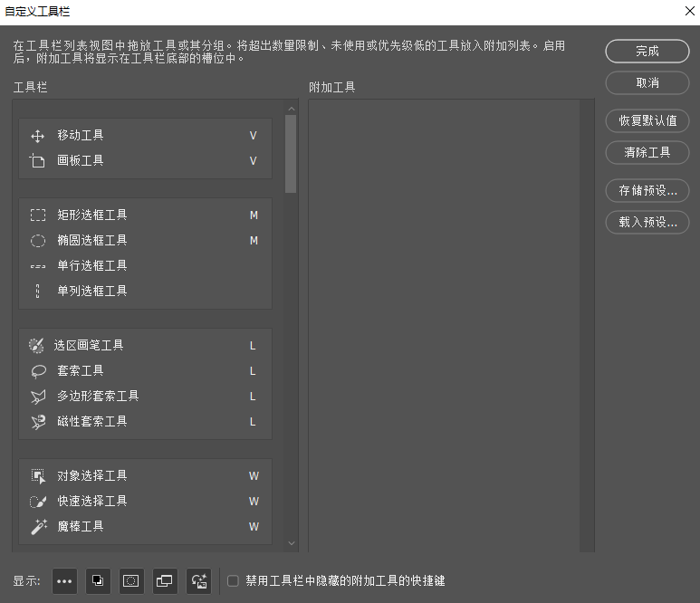This screenshot has height=603, width=700.
Task: Select the 魔棒工具 label text
Action: point(81,527)
